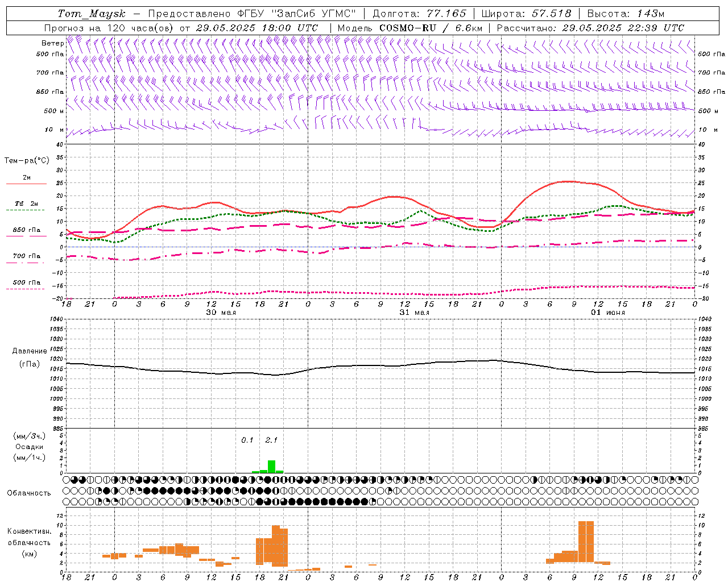Click the Осадки precipitation label
The image size is (728, 582).
click(30, 447)
